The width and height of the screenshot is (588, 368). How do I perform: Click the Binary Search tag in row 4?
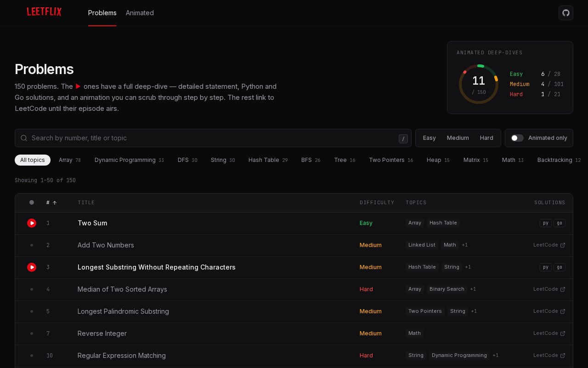tap(447, 289)
